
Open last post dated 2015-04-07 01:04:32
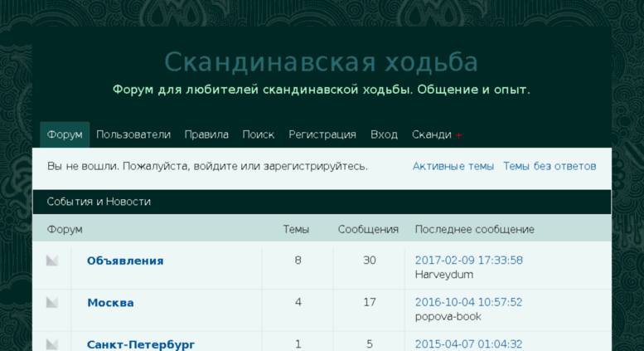click(x=468, y=344)
